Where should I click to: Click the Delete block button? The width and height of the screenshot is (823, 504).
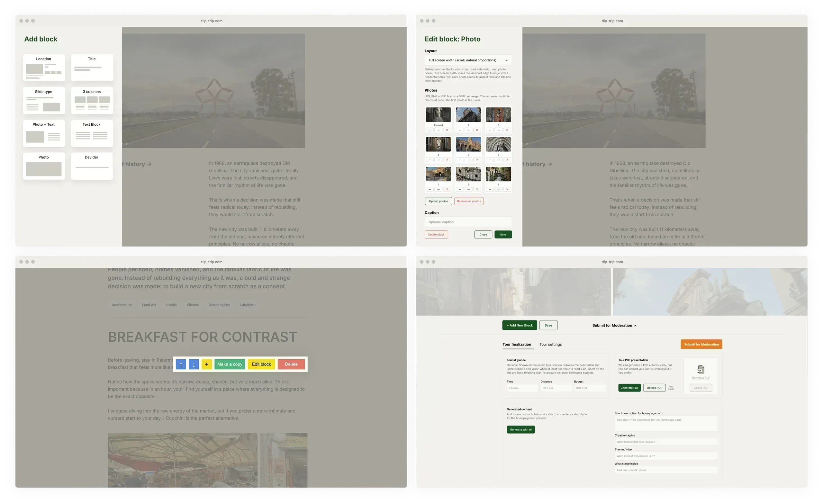(x=436, y=234)
